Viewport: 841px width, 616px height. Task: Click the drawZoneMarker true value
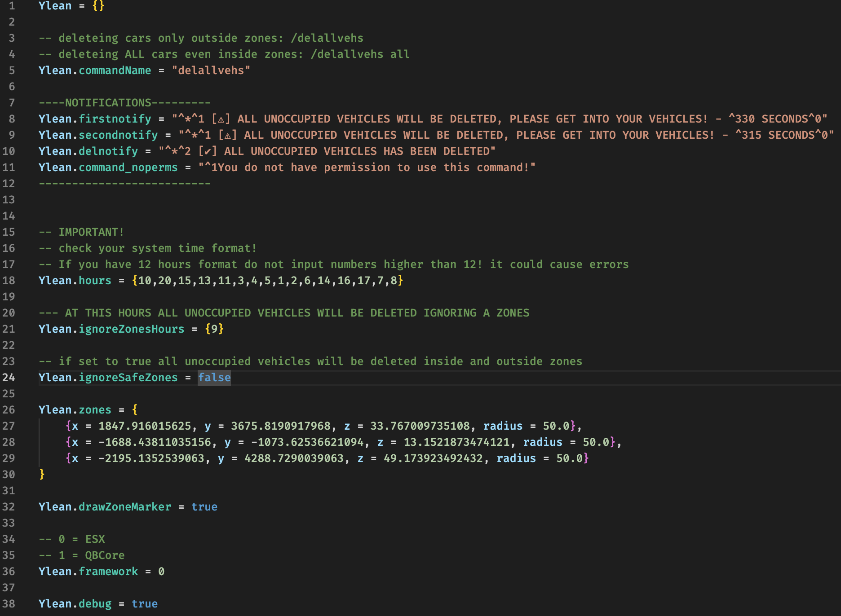coord(204,507)
